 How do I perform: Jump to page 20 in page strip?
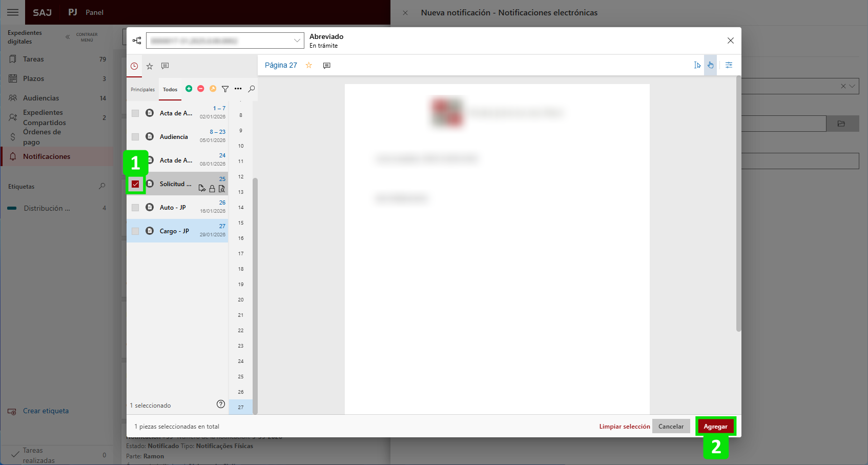(241, 300)
